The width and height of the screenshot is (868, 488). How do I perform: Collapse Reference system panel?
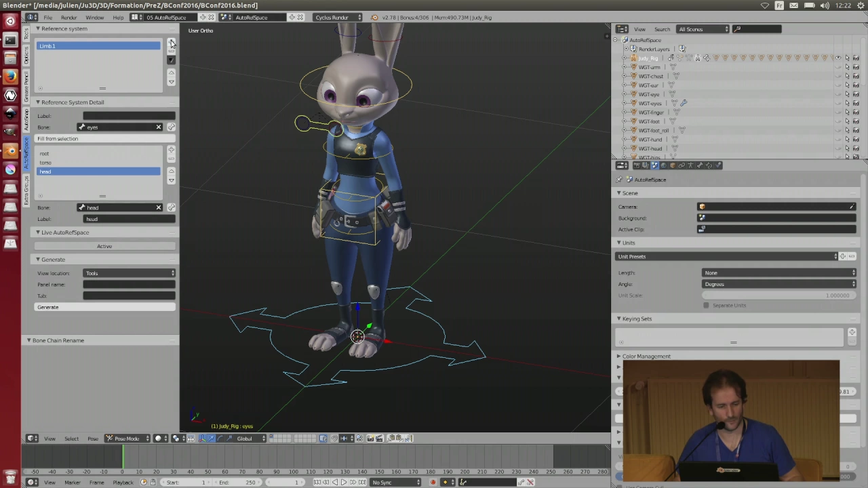(38, 28)
